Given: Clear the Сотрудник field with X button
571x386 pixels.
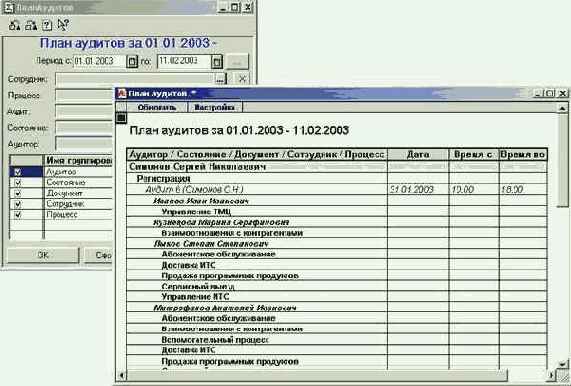Looking at the screenshot, I should (x=242, y=79).
